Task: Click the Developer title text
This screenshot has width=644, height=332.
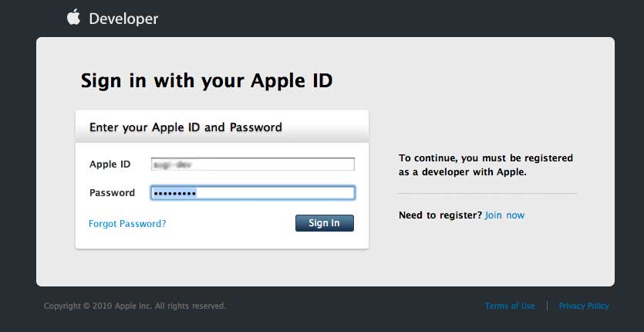Action: pyautogui.click(x=123, y=19)
